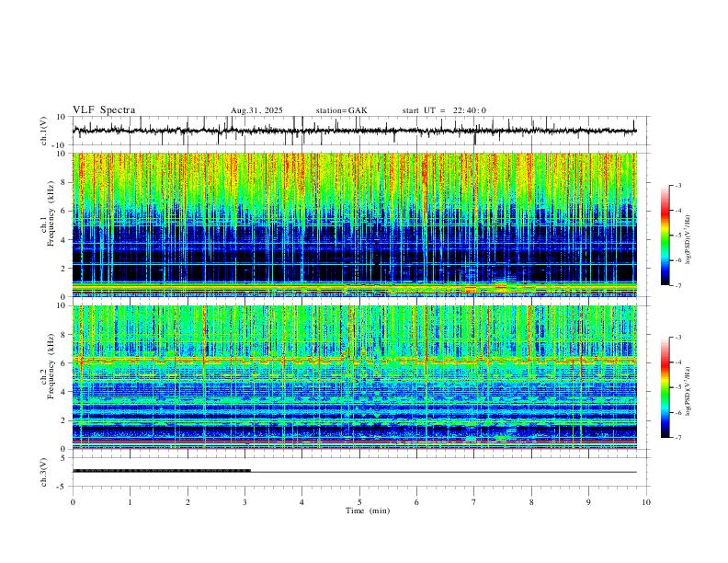Click the "station=GAK" label
The width and height of the screenshot is (728, 563).
(342, 110)
